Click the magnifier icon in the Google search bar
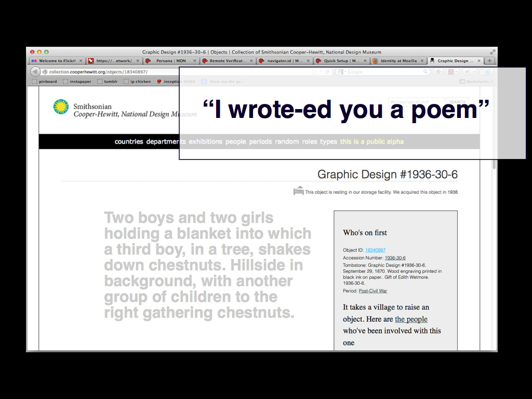Screen dimensions: 532x399 point(425,72)
